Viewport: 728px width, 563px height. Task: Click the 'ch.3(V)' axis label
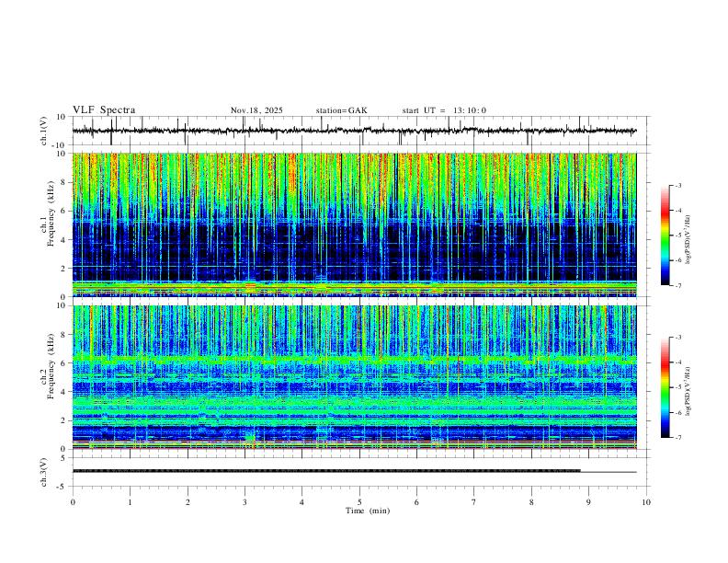[44, 473]
